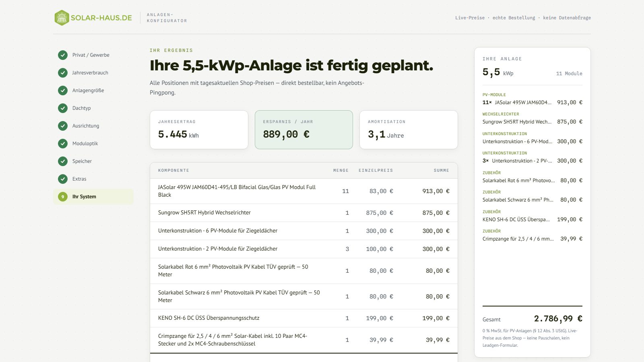Select the Dachtyp step
This screenshot has height=362, width=644.
93,108
